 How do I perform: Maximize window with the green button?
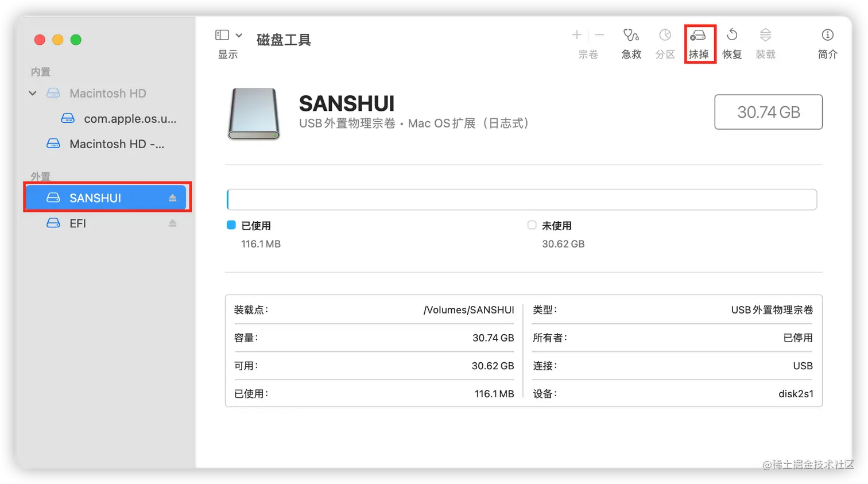76,40
